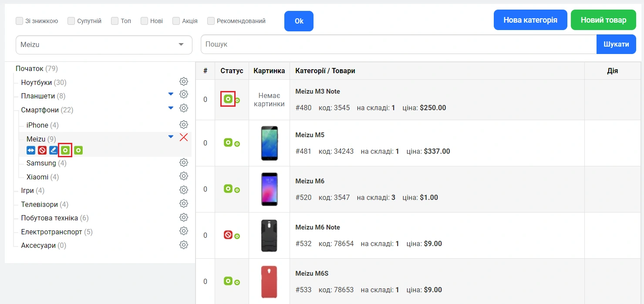Click the blue move arrows icon under Meizu
Screen dimensions: 644x304
click(x=30, y=151)
